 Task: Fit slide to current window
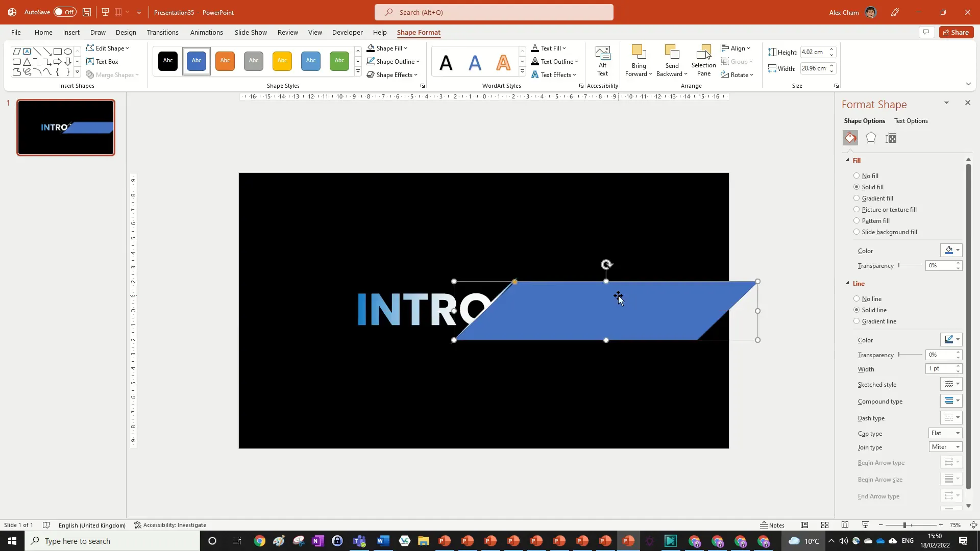973,525
